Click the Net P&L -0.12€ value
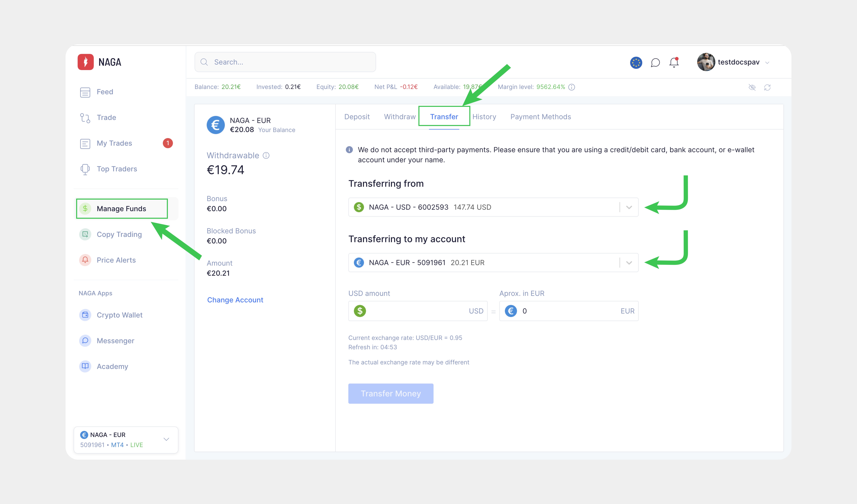Viewport: 857px width, 504px height. pyautogui.click(x=408, y=87)
